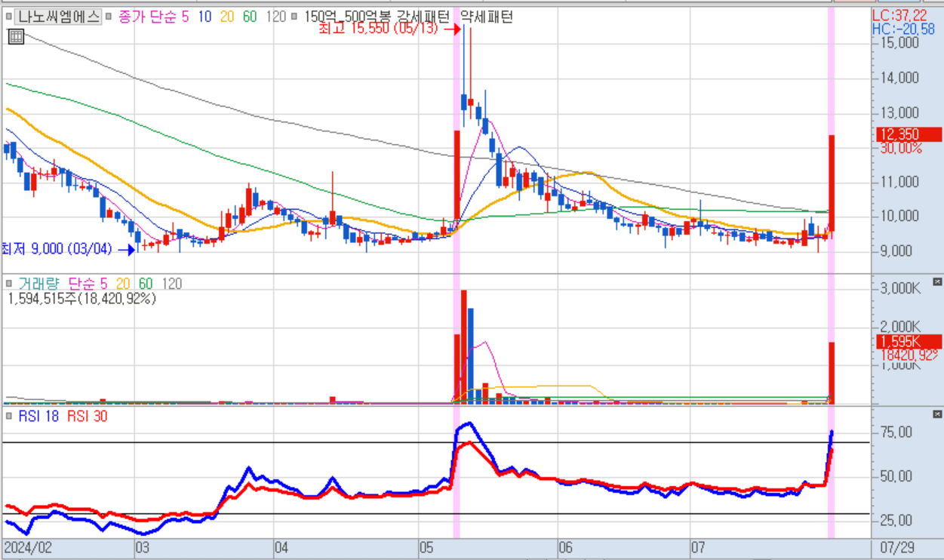The height and width of the screenshot is (560, 944).
Task: Click the 약세패턴 indicator label
Action: (485, 17)
